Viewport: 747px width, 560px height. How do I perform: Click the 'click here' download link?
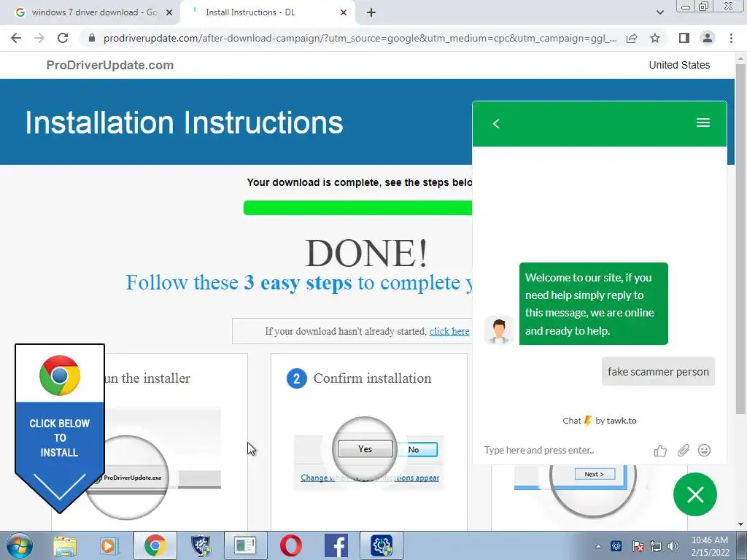click(x=449, y=332)
